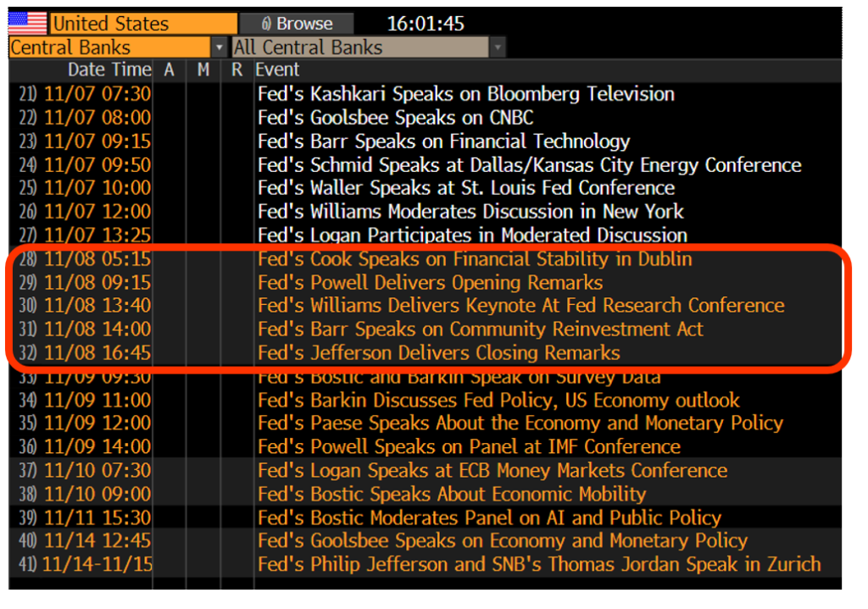Select row 40 date 11/14 12:45
This screenshot has height=609, width=868.
tap(97, 540)
